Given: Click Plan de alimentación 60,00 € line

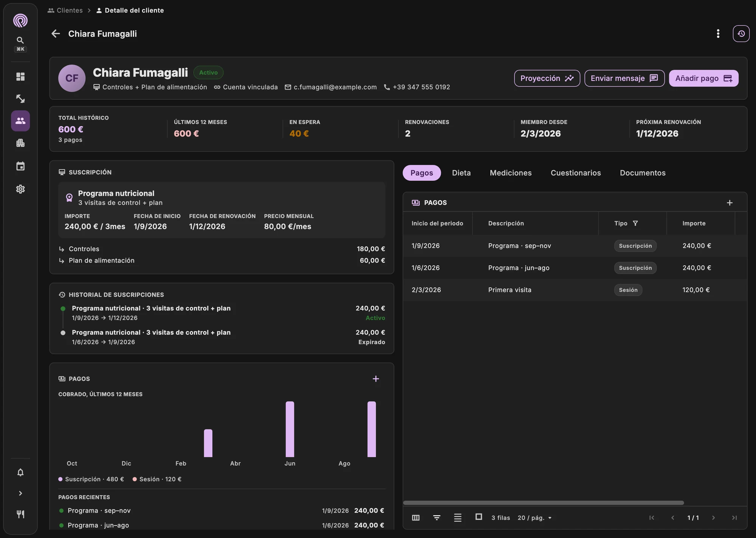Looking at the screenshot, I should [222, 261].
